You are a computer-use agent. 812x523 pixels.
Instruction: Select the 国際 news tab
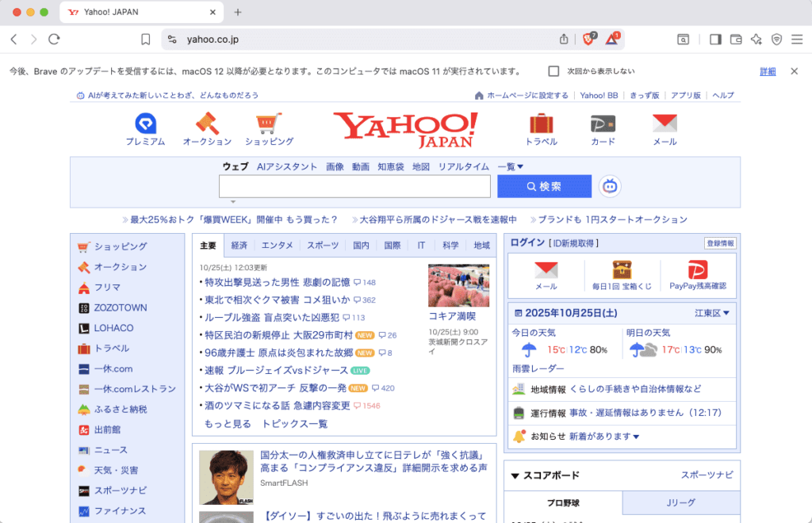pyautogui.click(x=392, y=245)
